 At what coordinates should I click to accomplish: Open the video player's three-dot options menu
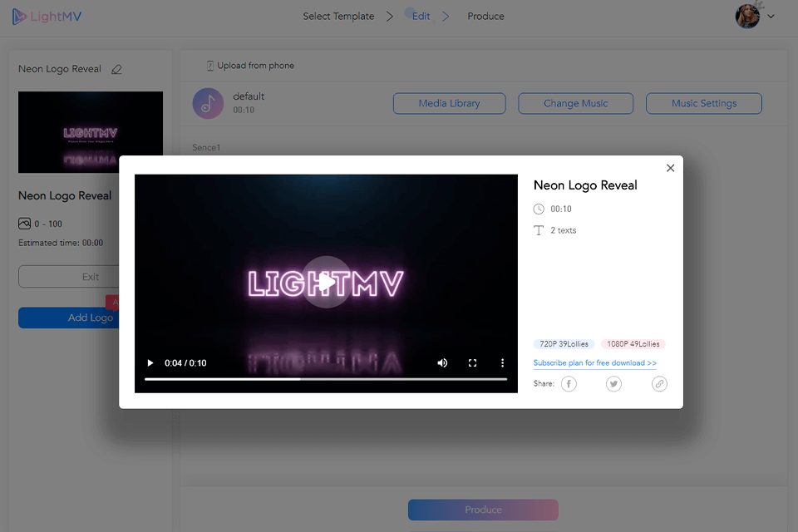click(502, 363)
